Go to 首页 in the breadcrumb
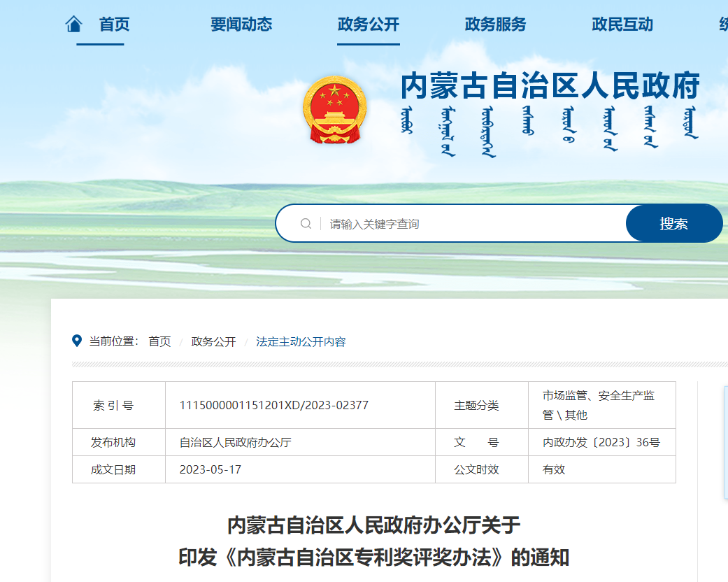 (159, 342)
